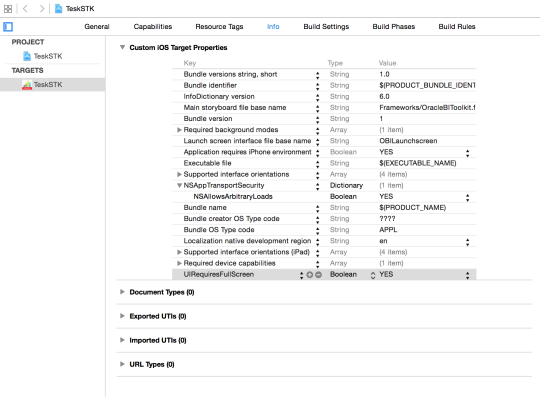The width and height of the screenshot is (540, 397).
Task: Open YES value popup for UIRequiresFullScreen
Action: 467,275
